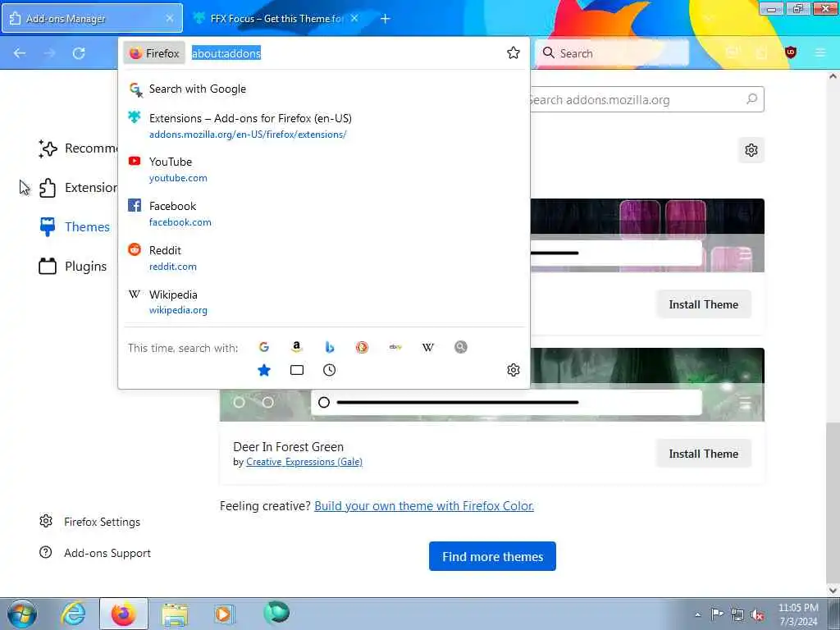Open the Firefox hamburger menu
840x630 pixels.
(x=820, y=52)
